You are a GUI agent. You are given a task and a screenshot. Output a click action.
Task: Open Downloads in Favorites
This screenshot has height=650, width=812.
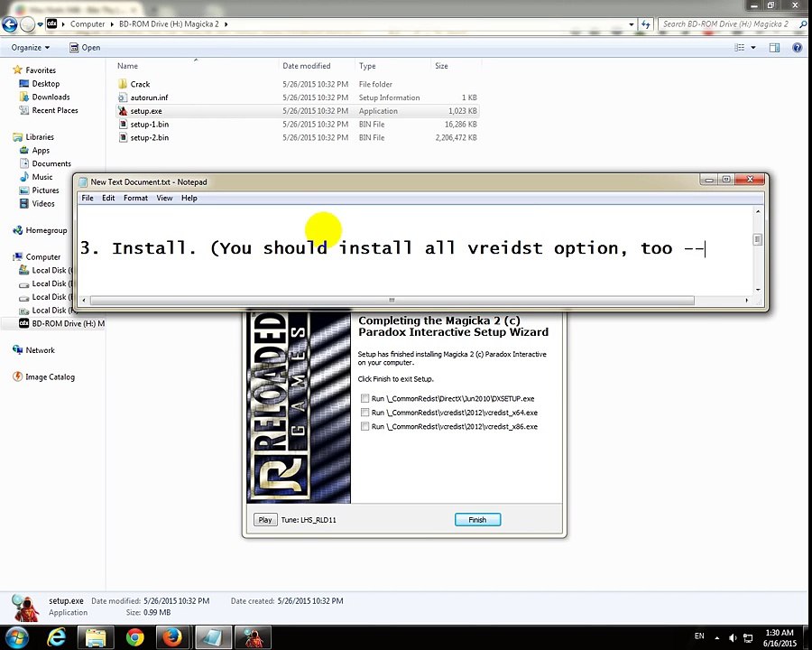[51, 97]
